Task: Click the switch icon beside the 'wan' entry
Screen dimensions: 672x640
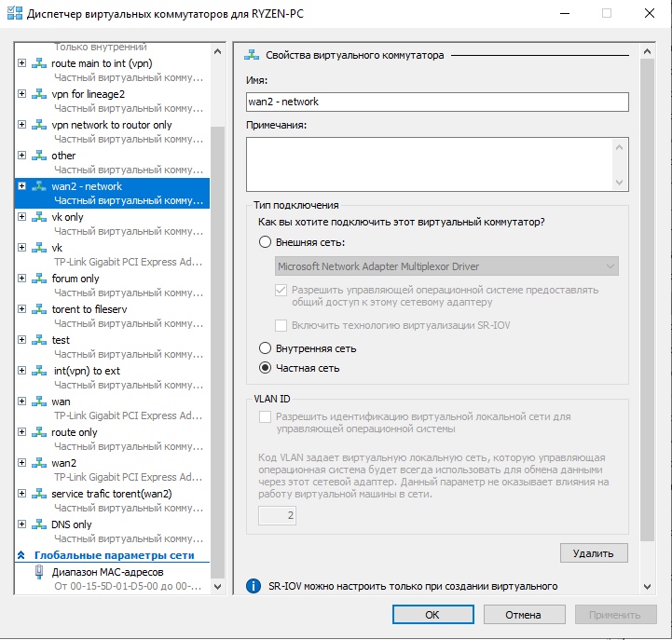Action: [39, 402]
